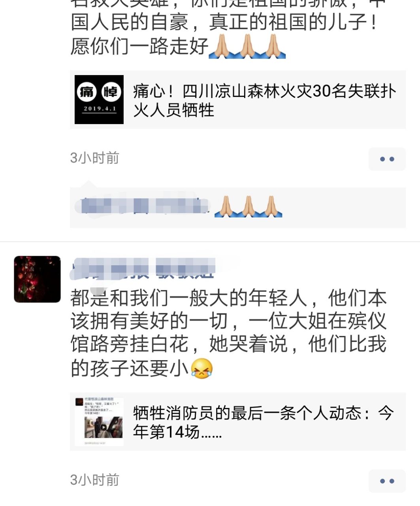The width and height of the screenshot is (420, 506).
Task: Open the blurred commenter name in comment
Action: [x=142, y=206]
